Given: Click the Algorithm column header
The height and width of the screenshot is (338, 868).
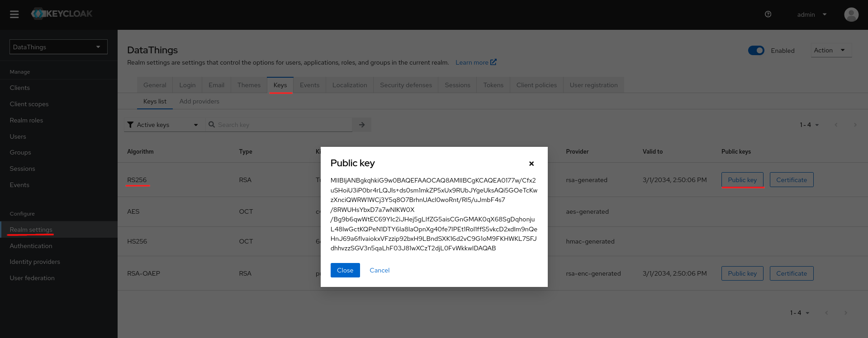Looking at the screenshot, I should (140, 151).
